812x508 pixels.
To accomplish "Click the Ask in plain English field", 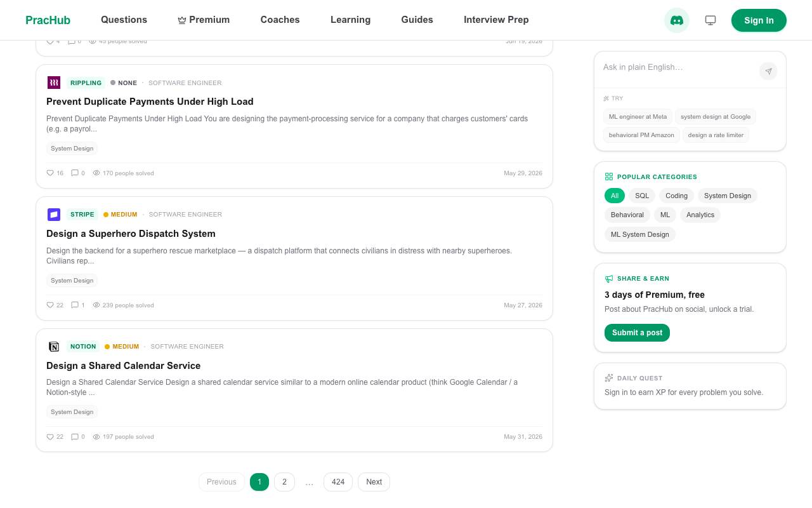I will (x=676, y=67).
